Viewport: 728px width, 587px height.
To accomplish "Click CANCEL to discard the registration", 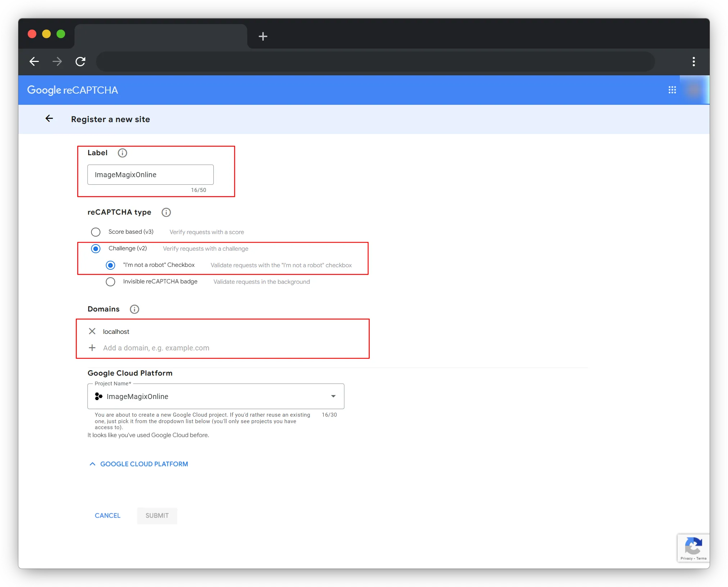I will [x=107, y=515].
